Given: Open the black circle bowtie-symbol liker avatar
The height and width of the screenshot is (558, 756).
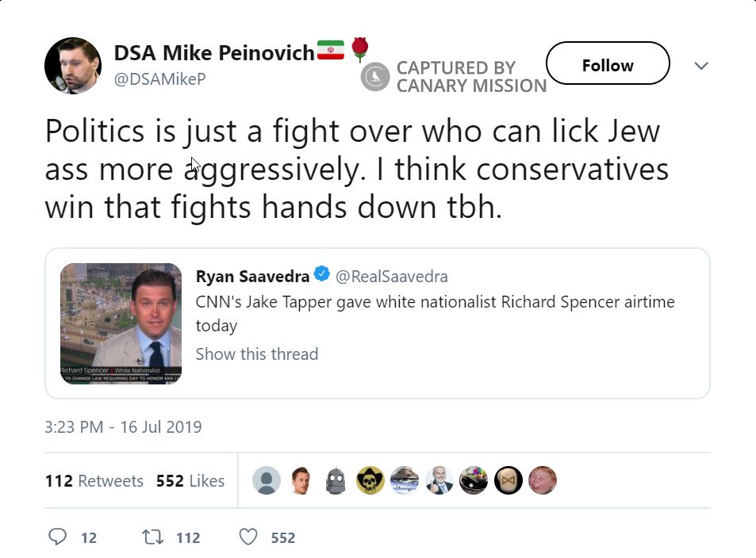Looking at the screenshot, I should (x=508, y=480).
